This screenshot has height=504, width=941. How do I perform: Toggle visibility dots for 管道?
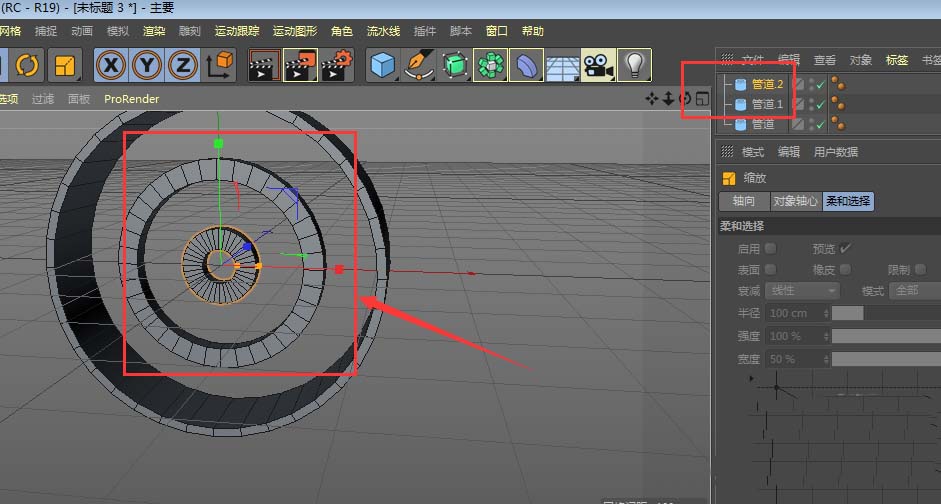[811, 124]
